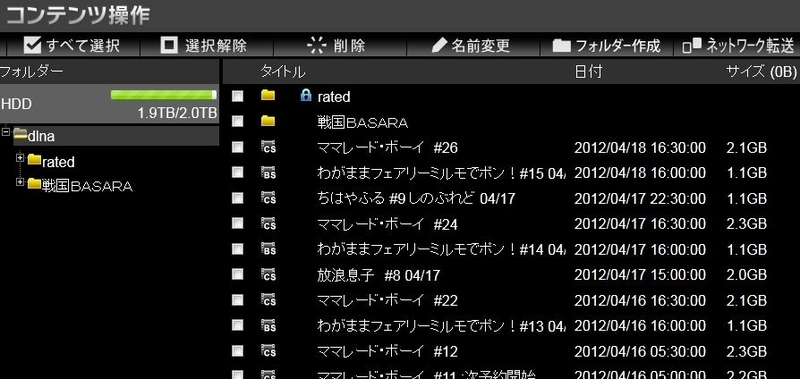The height and width of the screenshot is (379, 800).
Task: Click the CS icon of ママレード・ボーイ #12
Action: click(268, 351)
